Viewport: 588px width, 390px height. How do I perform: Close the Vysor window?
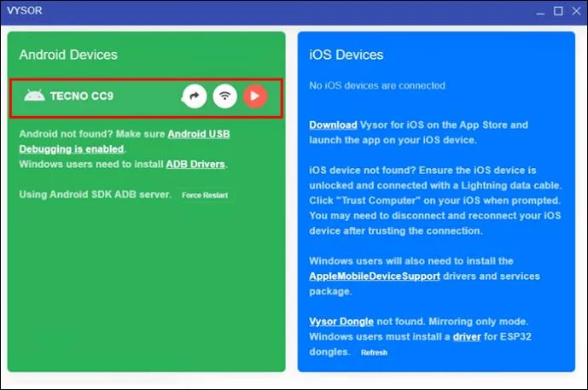(x=576, y=11)
